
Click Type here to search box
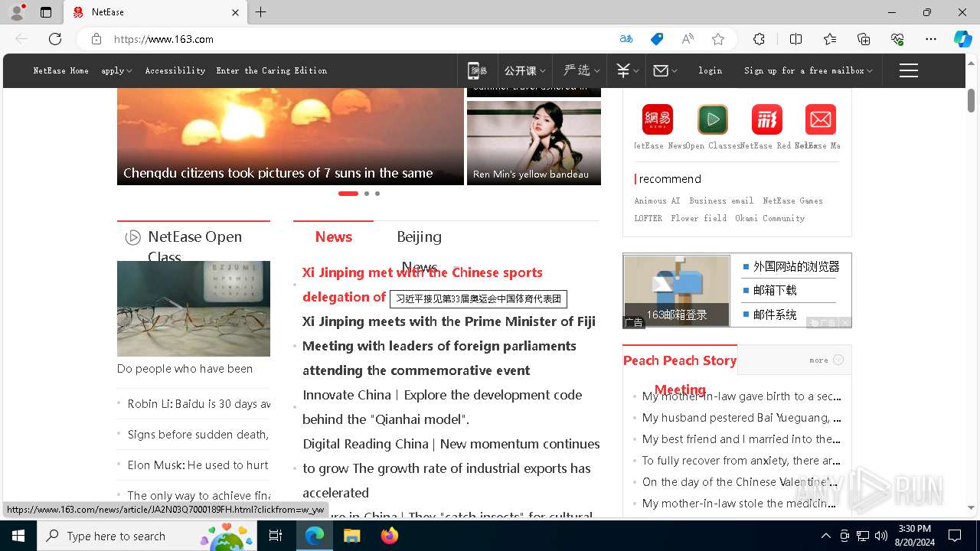(147, 536)
